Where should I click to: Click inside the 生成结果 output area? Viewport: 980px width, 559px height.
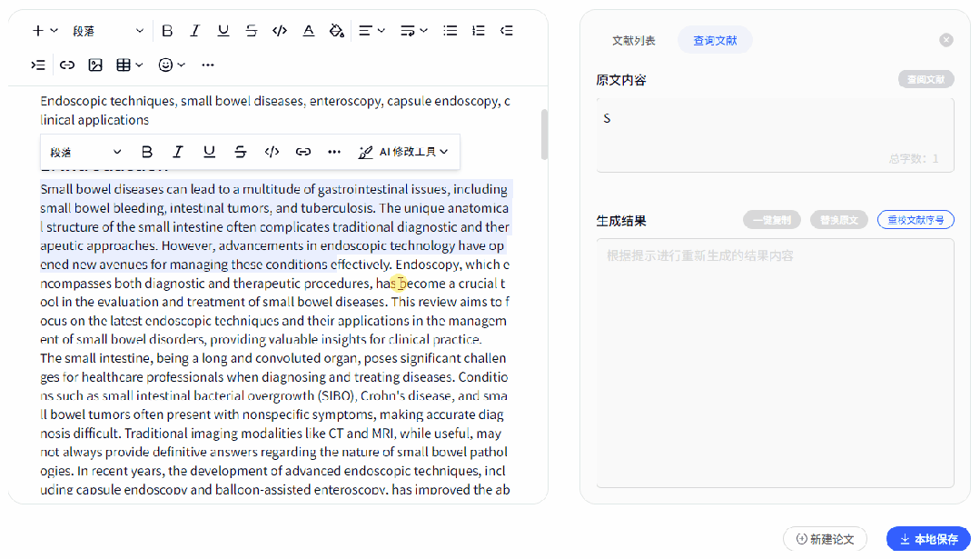point(775,363)
